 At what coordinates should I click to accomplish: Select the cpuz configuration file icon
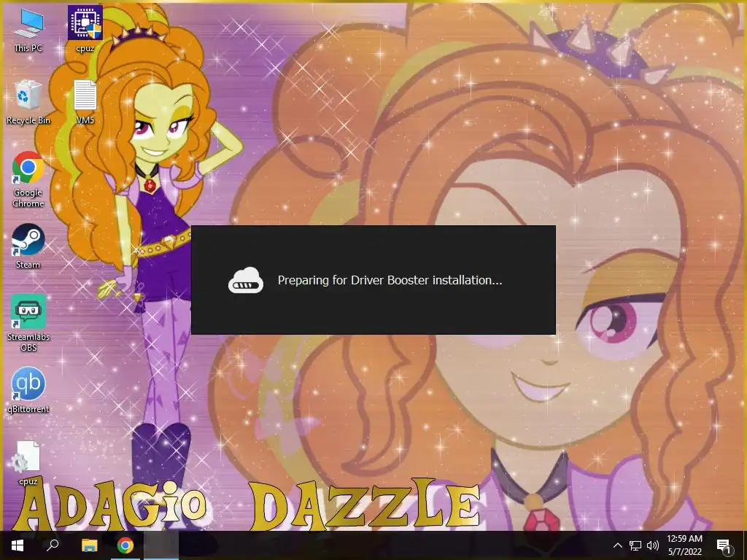[28, 463]
